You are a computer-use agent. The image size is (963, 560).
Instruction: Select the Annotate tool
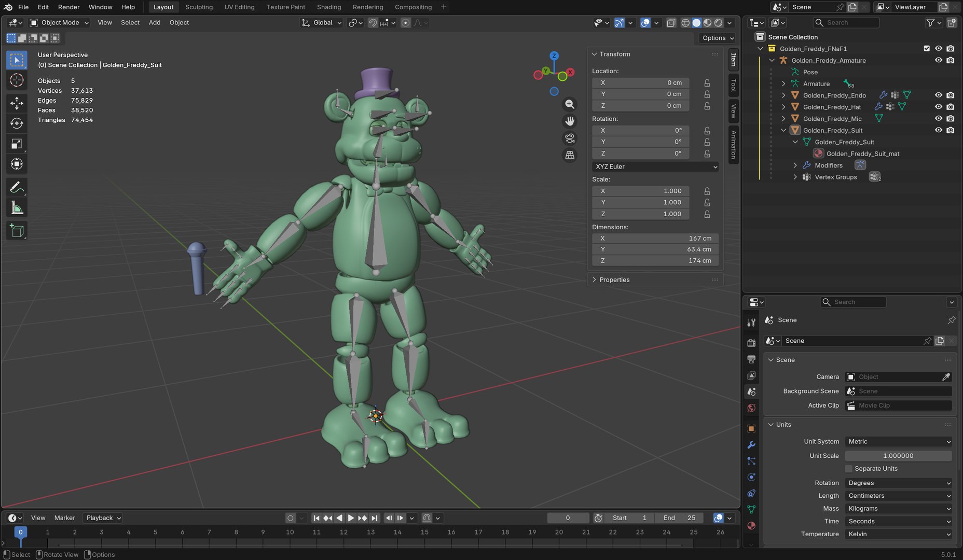coord(17,187)
